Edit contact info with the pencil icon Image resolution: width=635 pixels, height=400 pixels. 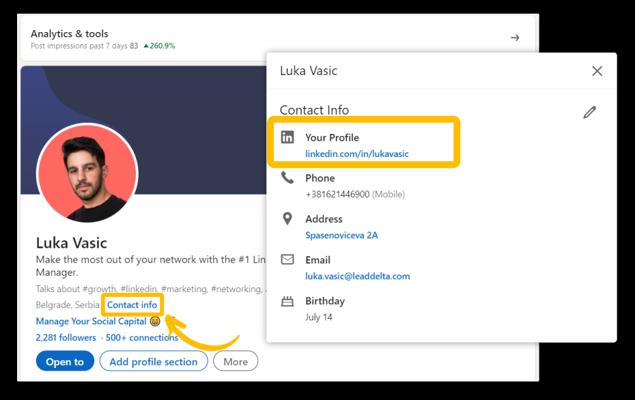tap(590, 112)
